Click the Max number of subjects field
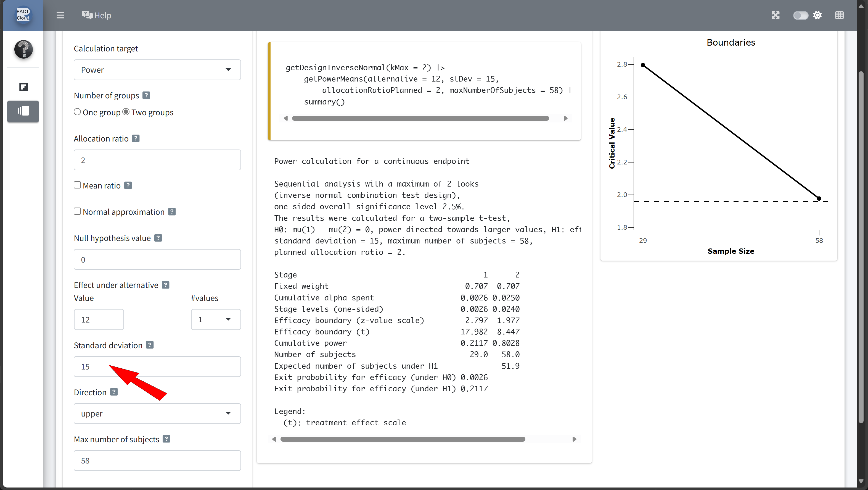The width and height of the screenshot is (868, 490). 157,460
